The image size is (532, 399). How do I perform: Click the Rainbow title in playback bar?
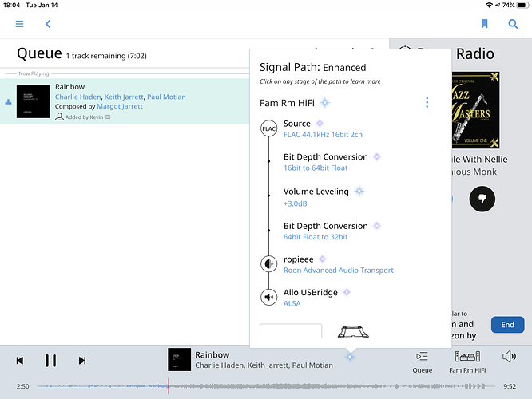click(212, 354)
